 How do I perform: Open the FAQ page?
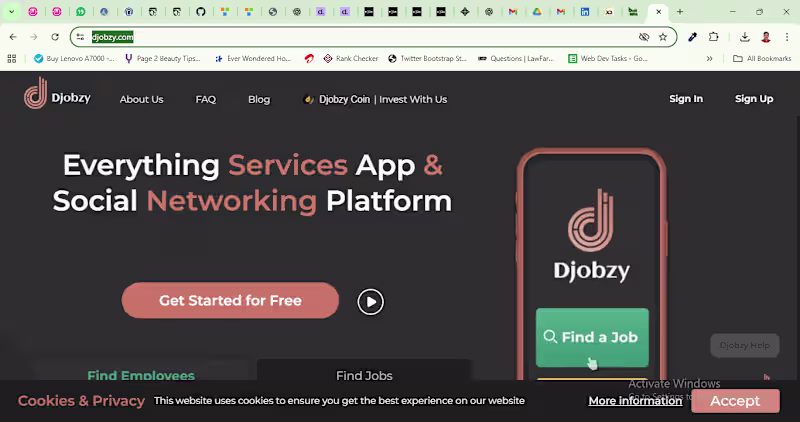(206, 100)
